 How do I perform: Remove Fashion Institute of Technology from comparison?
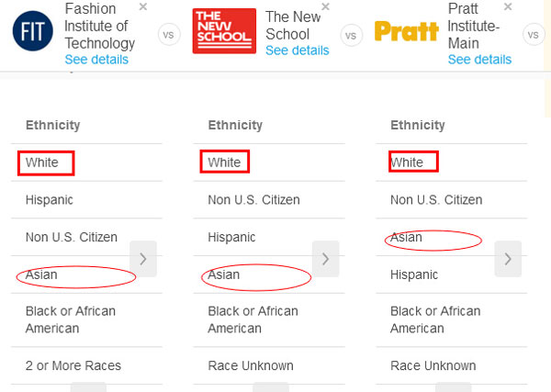[143, 6]
